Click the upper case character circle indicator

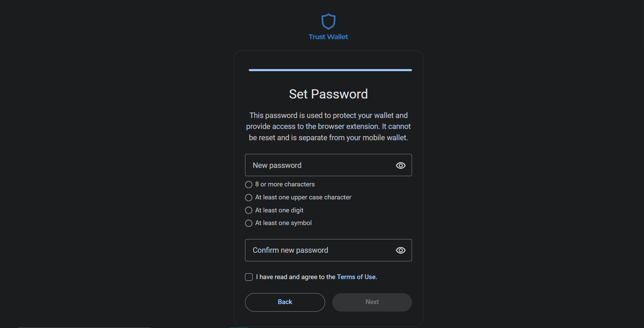point(249,198)
